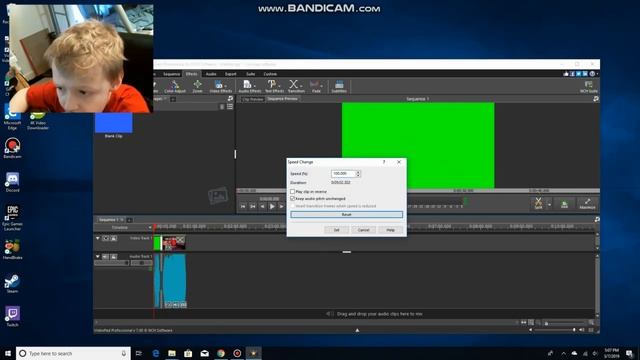Click the Speed percent input field
Screen dimensions: 640x360
343,174
